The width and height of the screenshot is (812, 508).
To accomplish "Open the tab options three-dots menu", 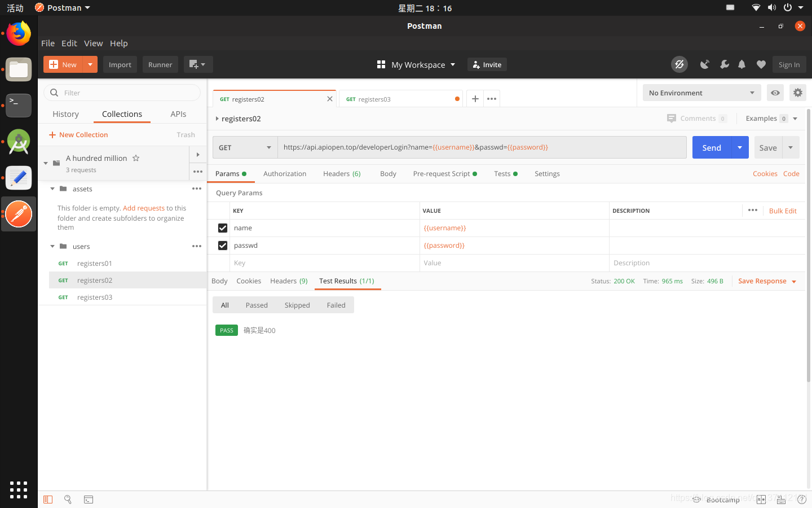I will [x=492, y=99].
